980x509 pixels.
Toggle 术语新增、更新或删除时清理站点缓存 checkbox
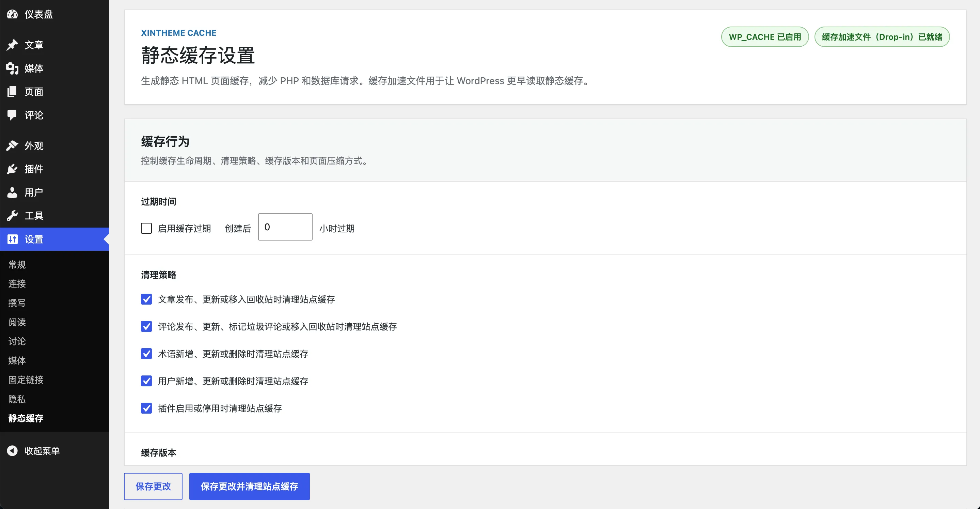(x=146, y=354)
